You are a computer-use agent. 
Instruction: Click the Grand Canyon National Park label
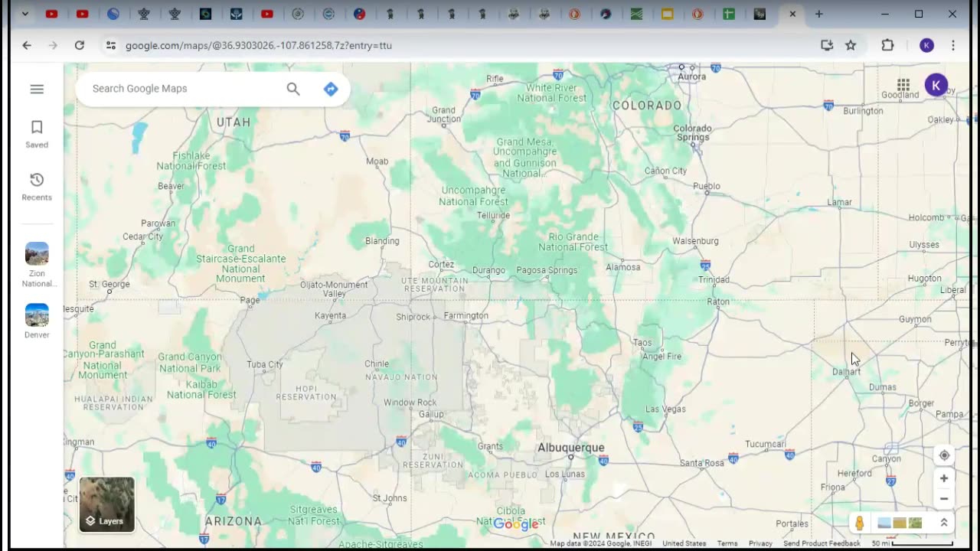tap(190, 363)
